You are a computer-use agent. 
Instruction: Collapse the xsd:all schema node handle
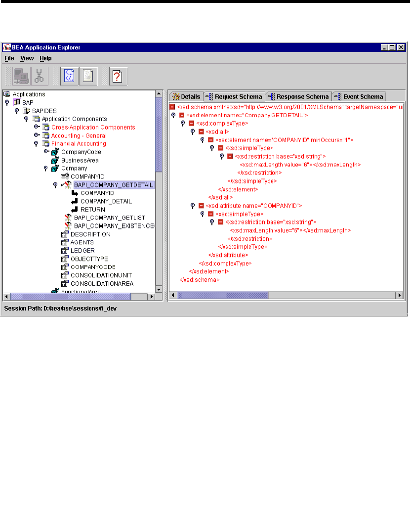coord(193,132)
